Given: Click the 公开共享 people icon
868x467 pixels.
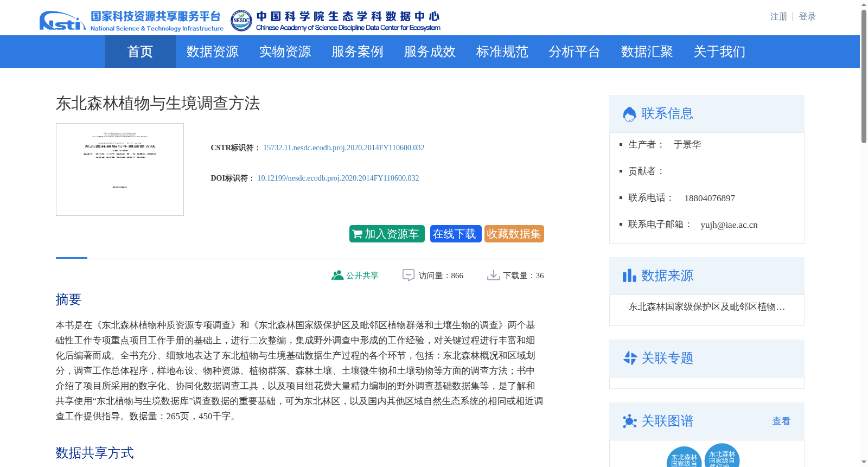Looking at the screenshot, I should (337, 276).
